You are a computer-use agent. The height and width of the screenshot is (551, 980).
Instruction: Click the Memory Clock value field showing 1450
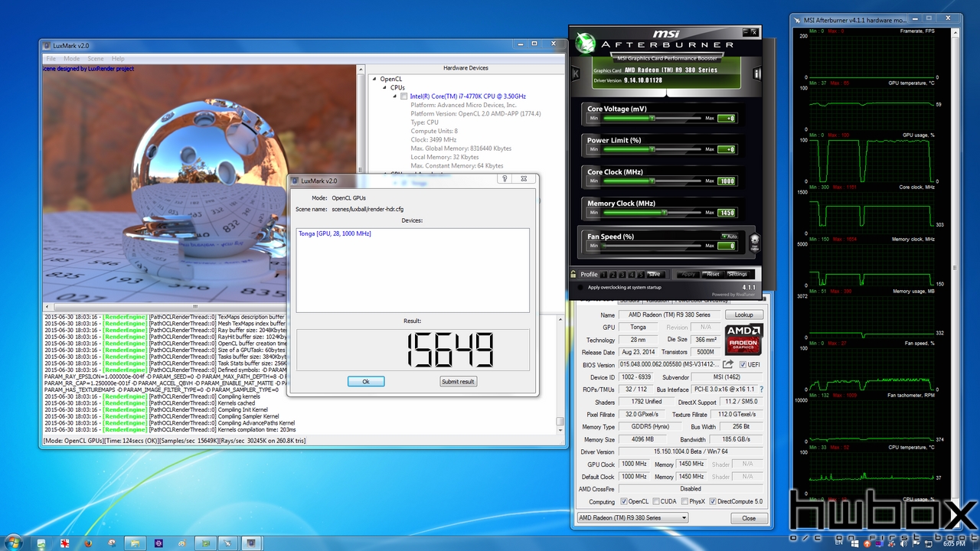click(x=727, y=213)
